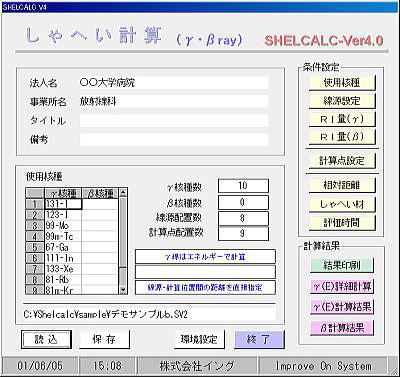Click the 保存 save button

[104, 340]
